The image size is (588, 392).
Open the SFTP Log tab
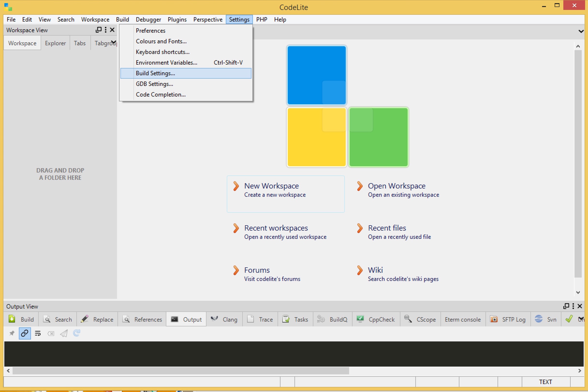coord(508,319)
